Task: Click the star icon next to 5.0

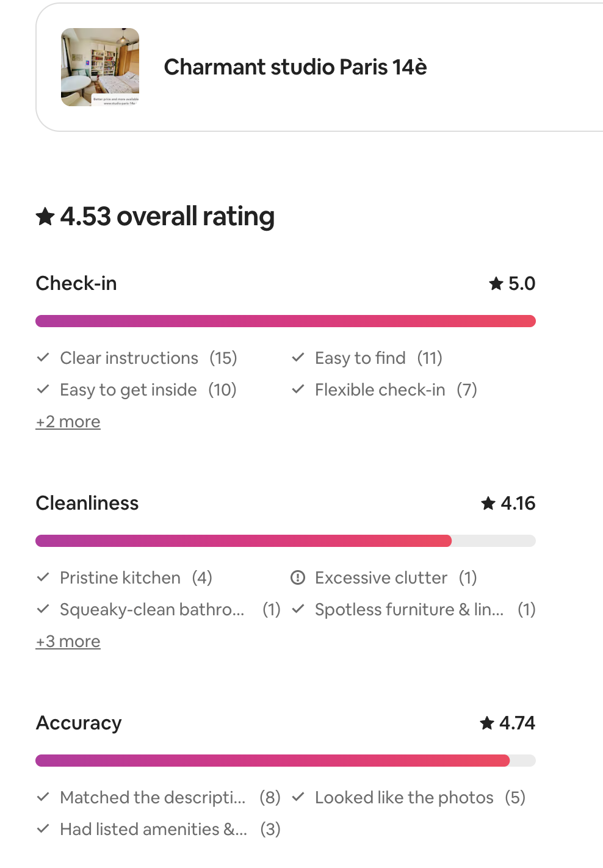Action: point(496,283)
